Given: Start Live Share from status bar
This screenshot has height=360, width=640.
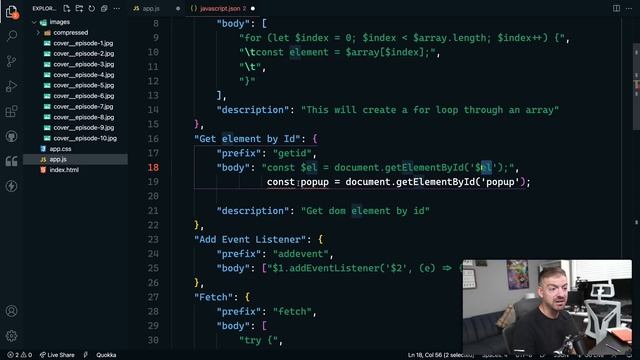Looking at the screenshot, I should [57, 355].
